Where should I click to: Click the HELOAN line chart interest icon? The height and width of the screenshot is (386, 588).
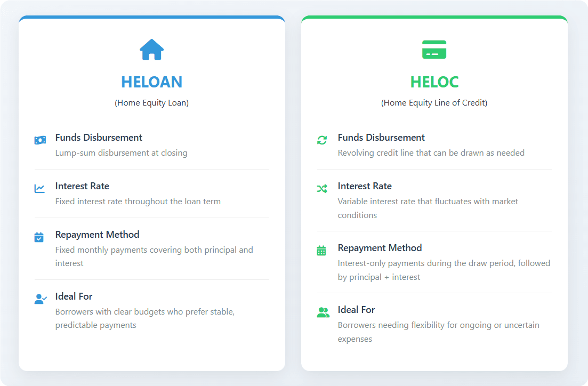pyautogui.click(x=39, y=188)
